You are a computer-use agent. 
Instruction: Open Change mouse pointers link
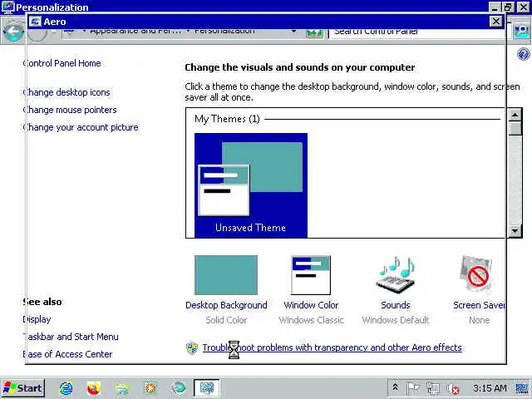[x=70, y=110]
